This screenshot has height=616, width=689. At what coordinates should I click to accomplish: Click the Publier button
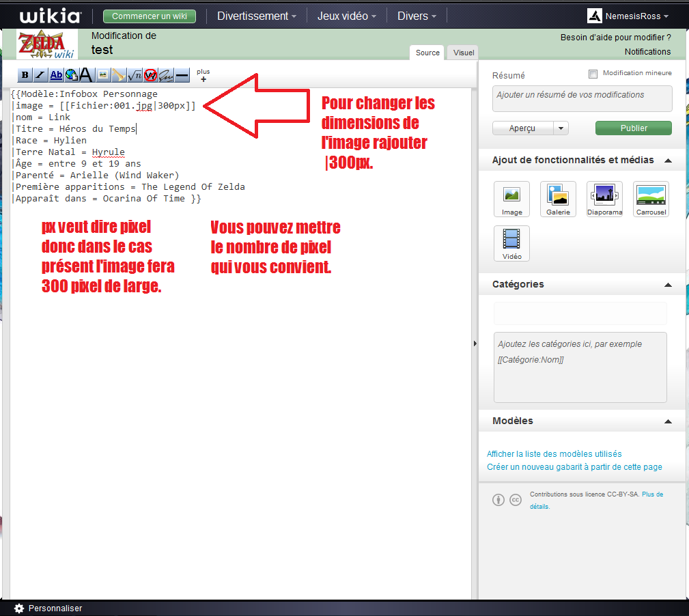tap(633, 128)
